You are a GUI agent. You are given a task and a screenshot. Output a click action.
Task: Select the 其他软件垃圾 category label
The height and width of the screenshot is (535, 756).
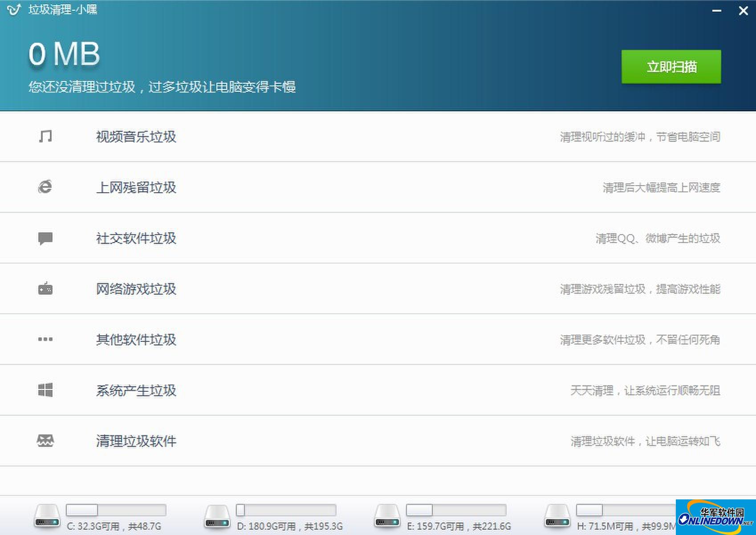[x=136, y=340]
